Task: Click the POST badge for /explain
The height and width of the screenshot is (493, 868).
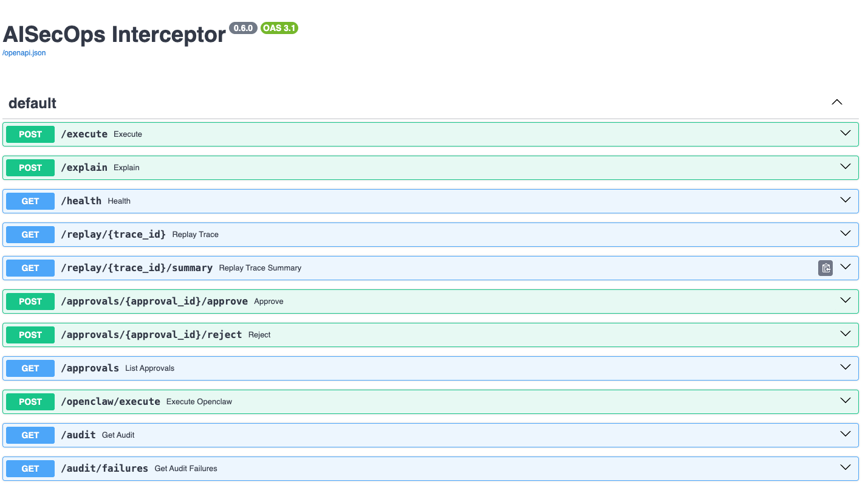Action: 30,168
